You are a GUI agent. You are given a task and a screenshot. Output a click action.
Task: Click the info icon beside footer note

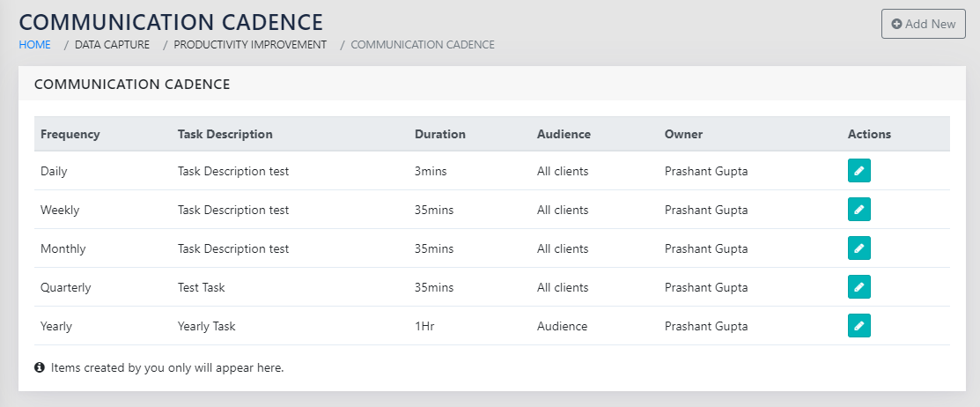[x=40, y=367]
